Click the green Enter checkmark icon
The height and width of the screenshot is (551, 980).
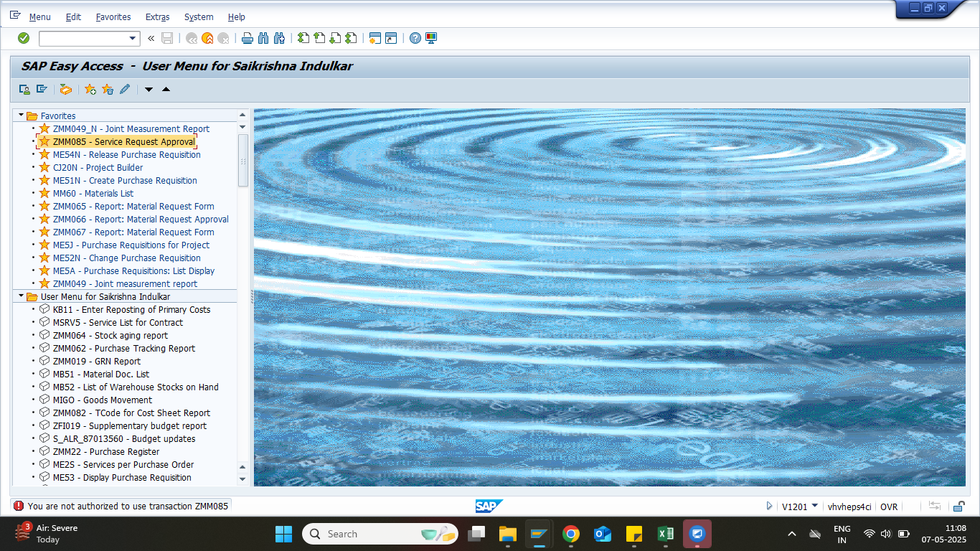24,38
